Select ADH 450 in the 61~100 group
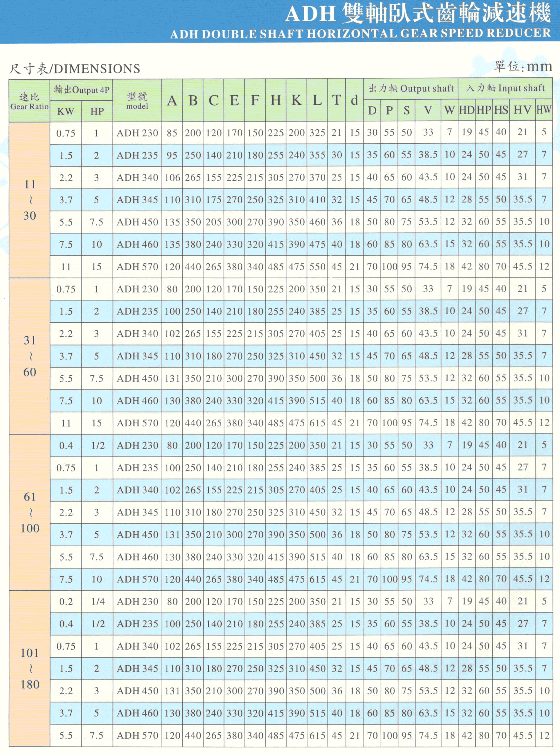 point(137,534)
